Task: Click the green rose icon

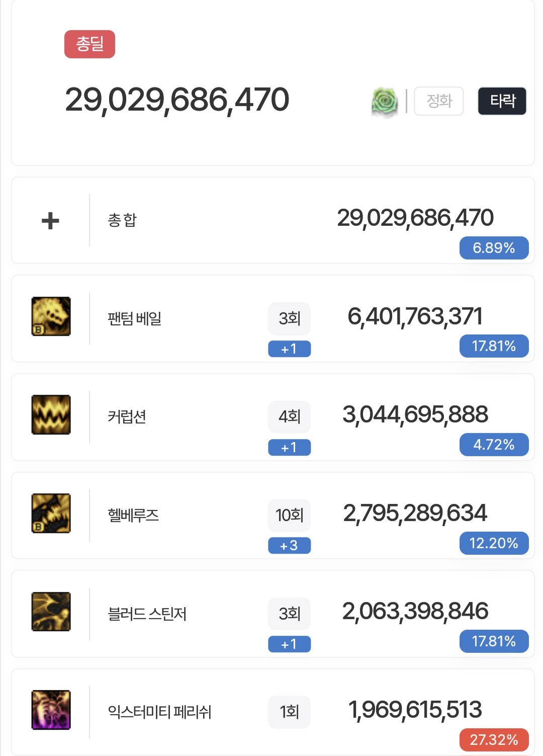Action: pos(385,101)
